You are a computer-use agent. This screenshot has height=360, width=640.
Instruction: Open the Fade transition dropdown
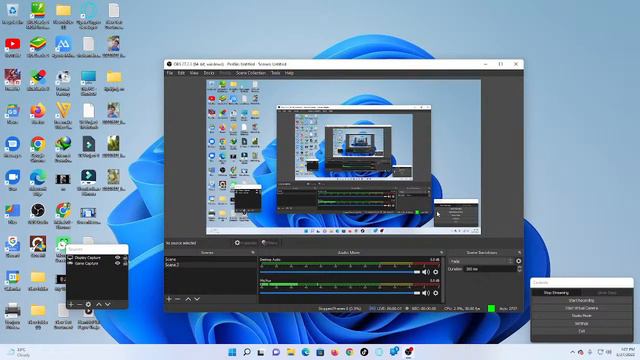[x=481, y=261]
